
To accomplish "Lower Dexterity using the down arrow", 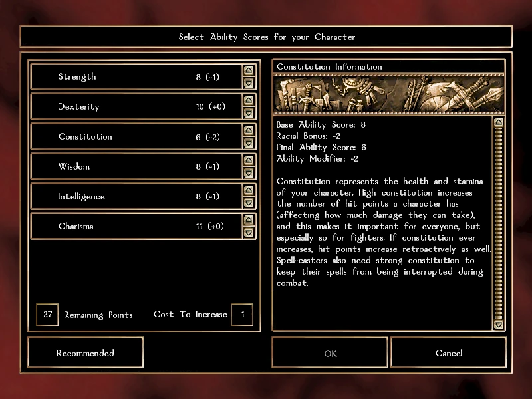I will [x=249, y=113].
